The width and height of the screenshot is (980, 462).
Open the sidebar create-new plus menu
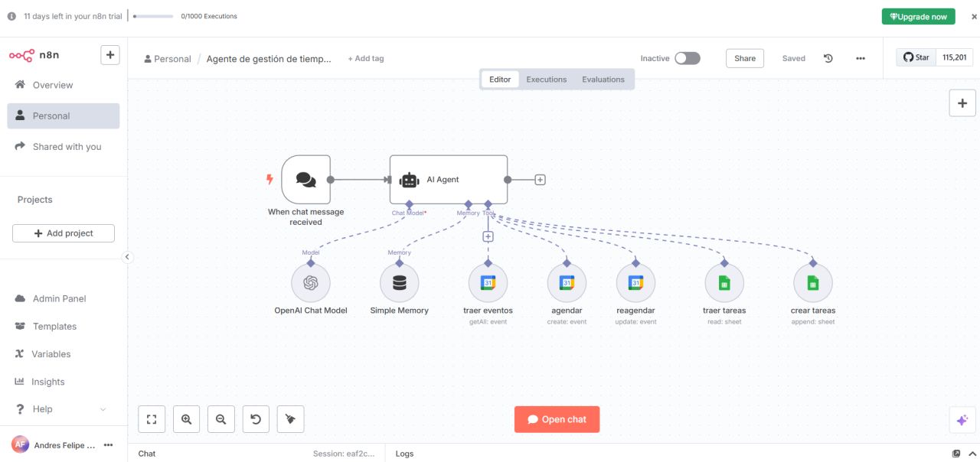click(x=110, y=55)
